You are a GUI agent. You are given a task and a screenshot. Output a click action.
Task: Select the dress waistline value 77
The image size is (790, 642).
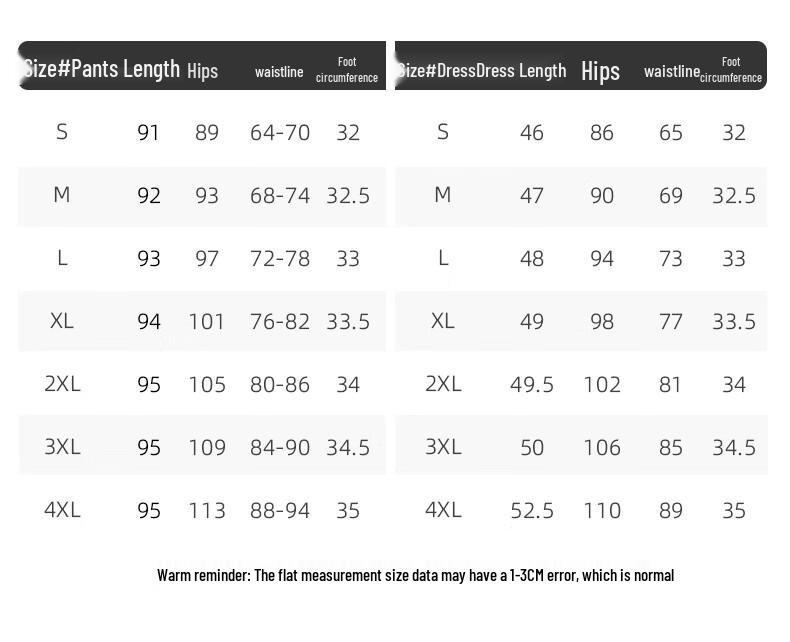pos(670,322)
